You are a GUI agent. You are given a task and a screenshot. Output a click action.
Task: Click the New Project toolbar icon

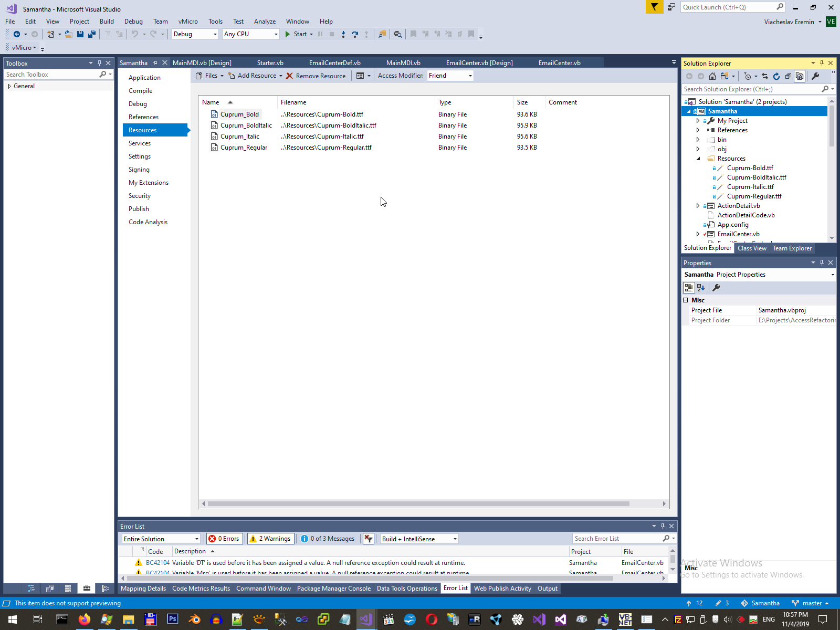[50, 34]
